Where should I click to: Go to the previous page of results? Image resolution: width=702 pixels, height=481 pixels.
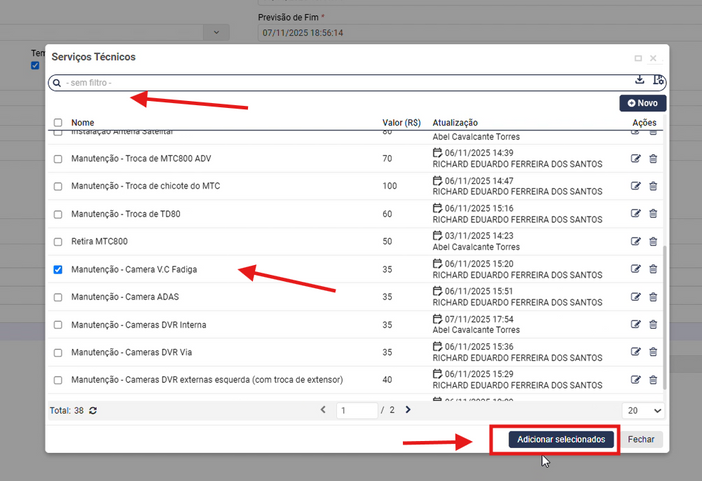click(323, 410)
